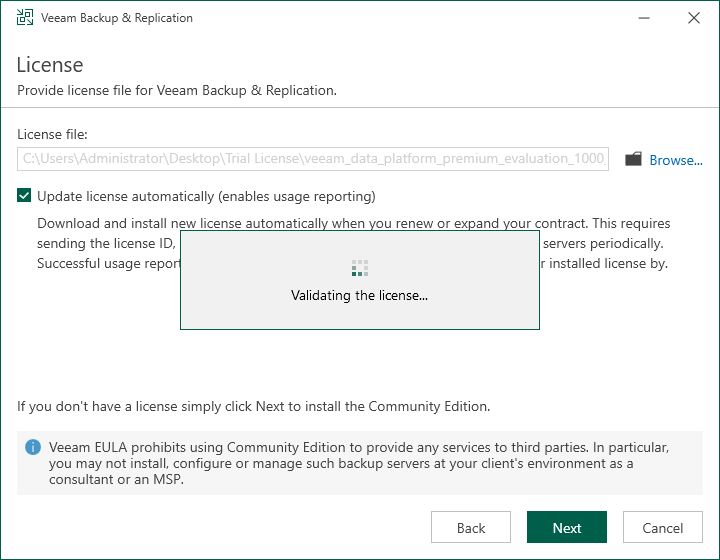This screenshot has height=560, width=720.
Task: Click the Community Edition install hint text
Action: [253, 406]
